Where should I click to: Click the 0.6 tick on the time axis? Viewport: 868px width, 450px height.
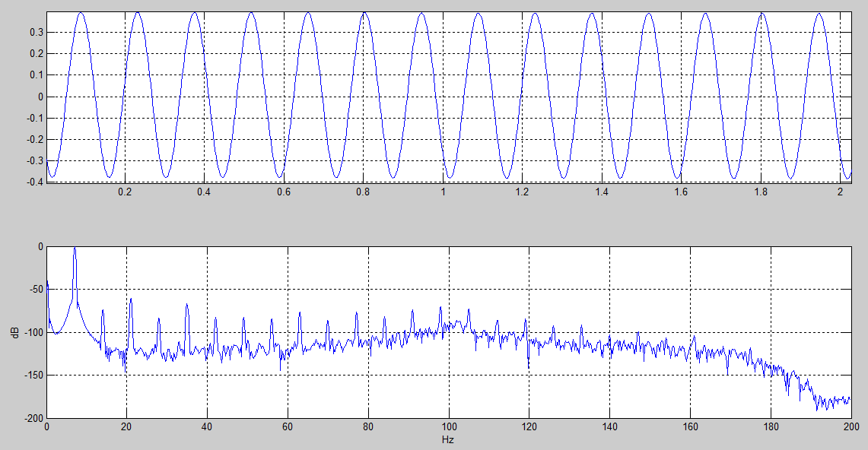[x=284, y=192]
